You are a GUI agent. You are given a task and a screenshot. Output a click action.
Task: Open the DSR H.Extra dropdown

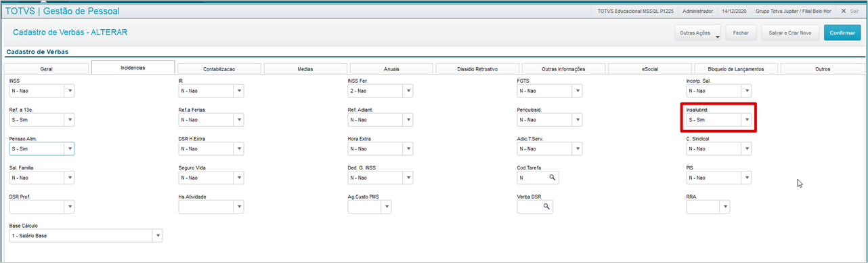point(238,149)
